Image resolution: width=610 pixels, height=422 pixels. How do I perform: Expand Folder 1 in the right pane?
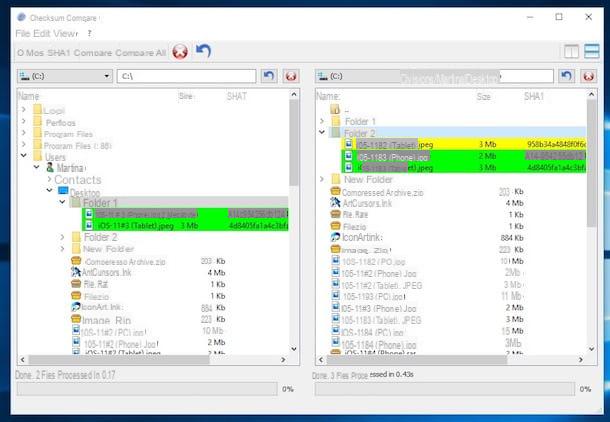click(322, 121)
